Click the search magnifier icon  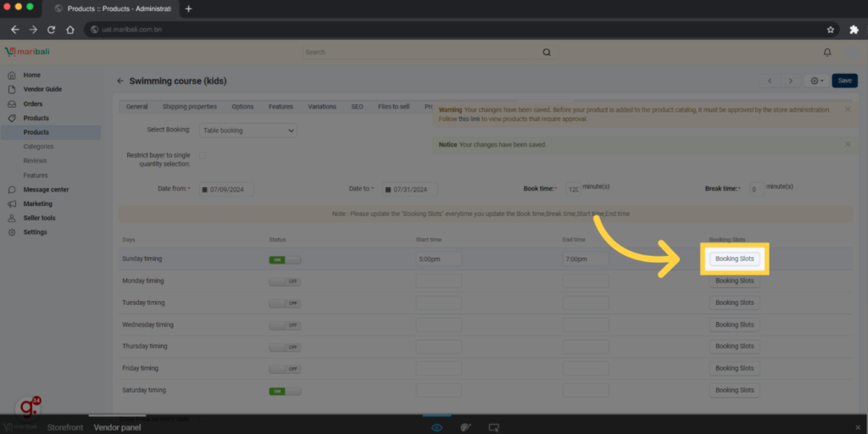pos(547,53)
